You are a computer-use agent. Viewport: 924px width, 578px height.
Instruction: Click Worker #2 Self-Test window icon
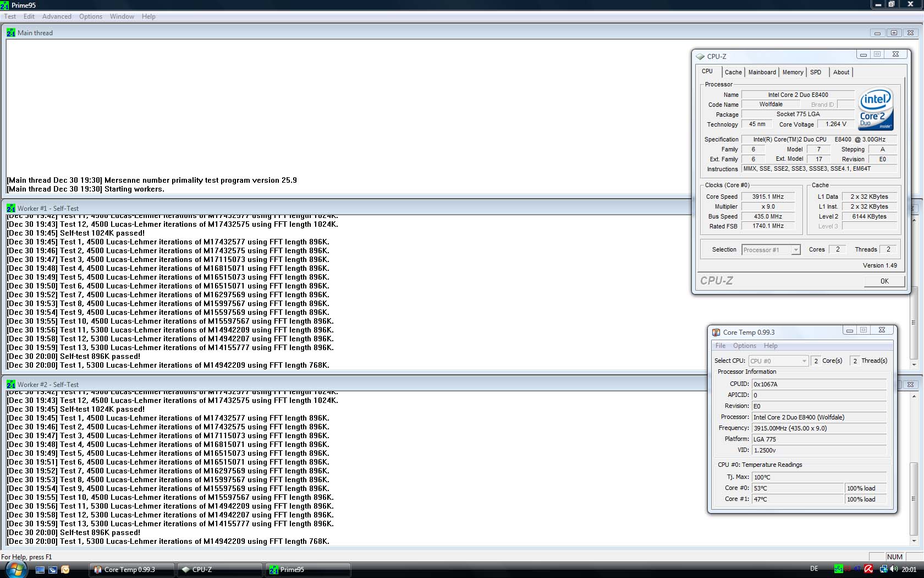11,384
